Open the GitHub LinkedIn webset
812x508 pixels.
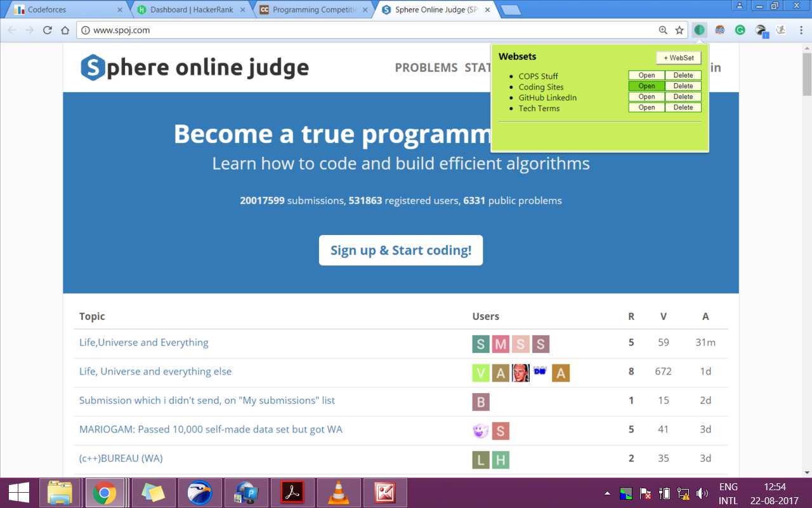646,97
